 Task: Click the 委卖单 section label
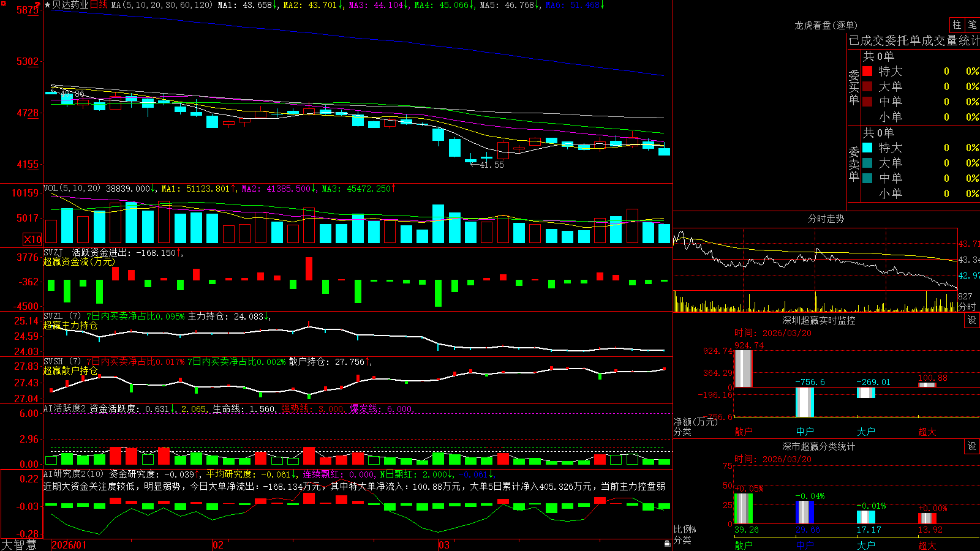[x=854, y=163]
